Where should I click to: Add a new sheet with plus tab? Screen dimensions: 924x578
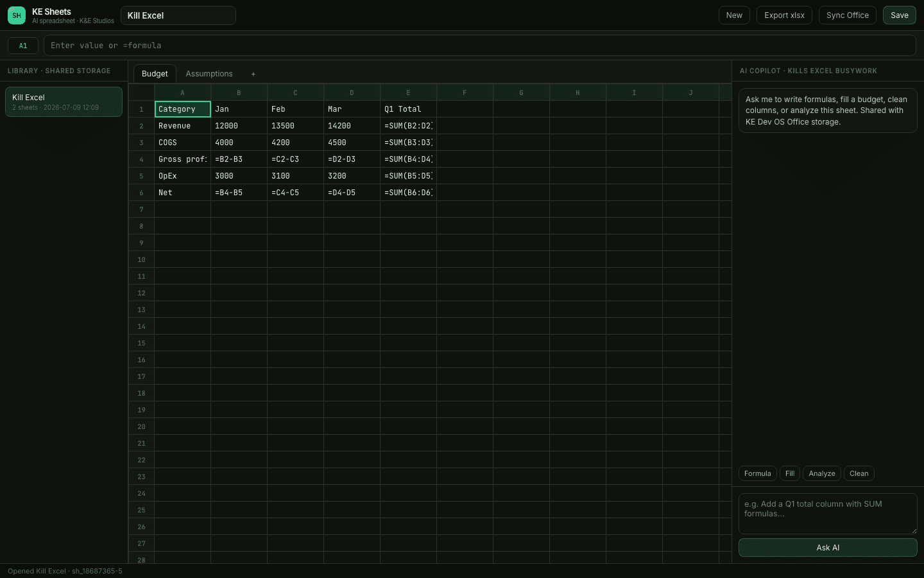[253, 74]
